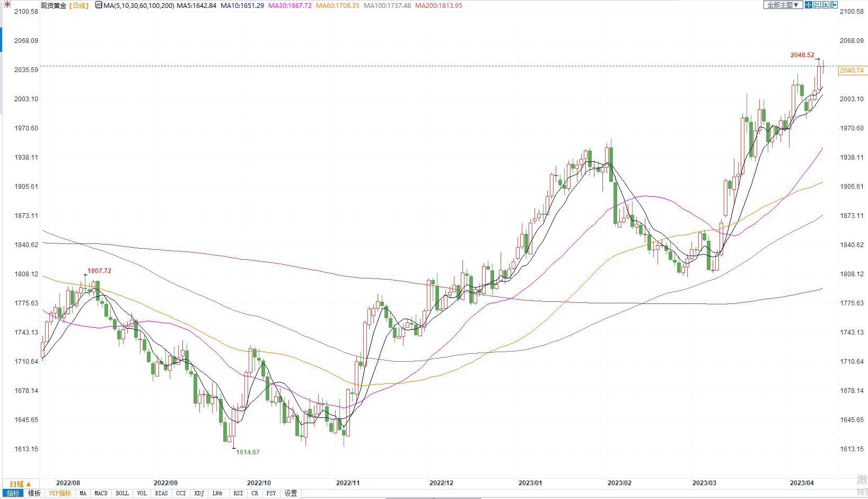Switch to the 模板 tab
Screen dimensions: 868x499
click(34, 493)
